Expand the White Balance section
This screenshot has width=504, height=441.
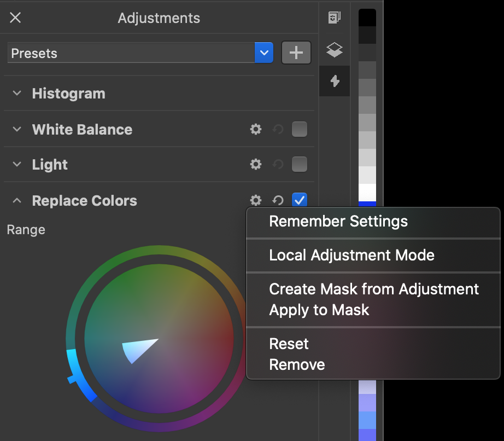17,130
